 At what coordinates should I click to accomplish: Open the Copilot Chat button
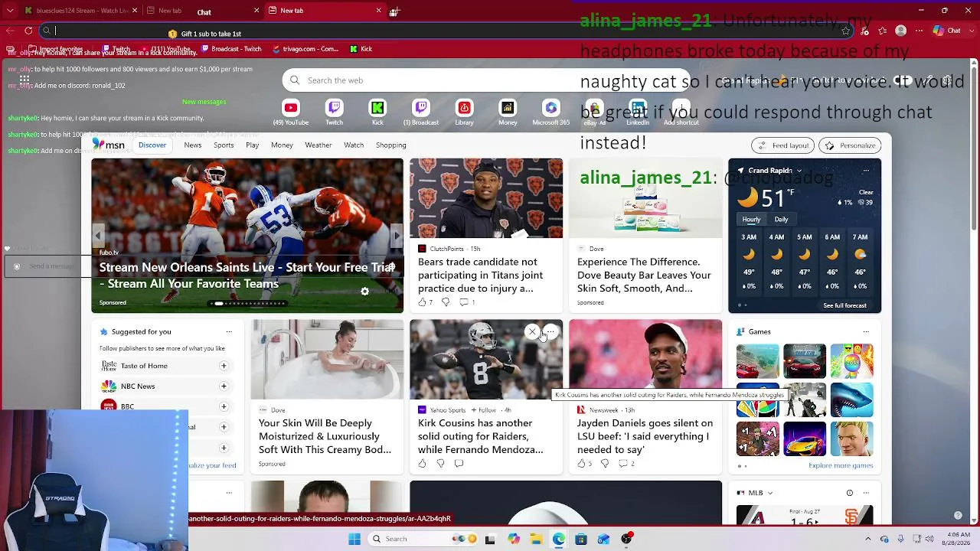pyautogui.click(x=947, y=31)
